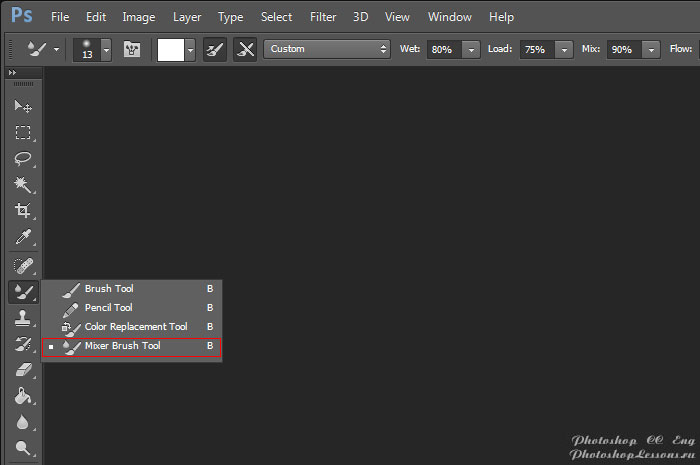Click the Mix label
Viewport: 700px width, 465px height.
point(591,49)
